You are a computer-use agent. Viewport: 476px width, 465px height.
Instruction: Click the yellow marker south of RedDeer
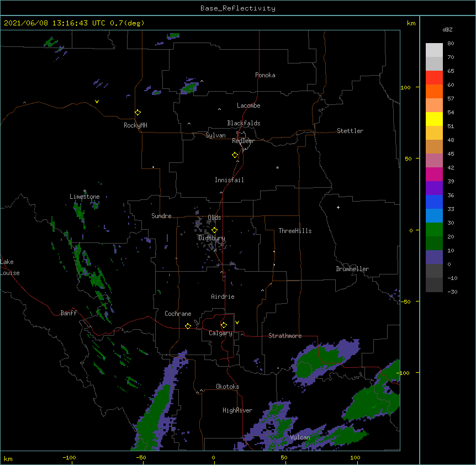[235, 155]
